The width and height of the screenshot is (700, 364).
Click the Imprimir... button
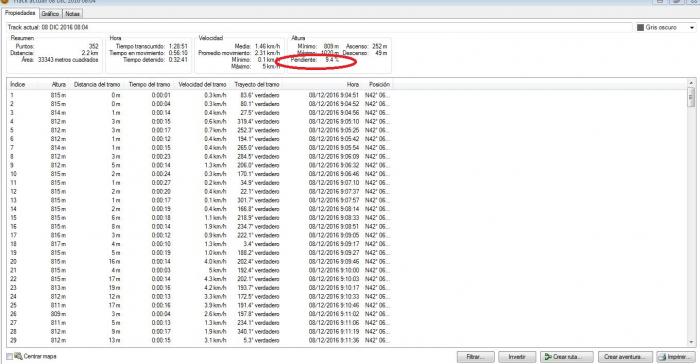[x=676, y=357]
